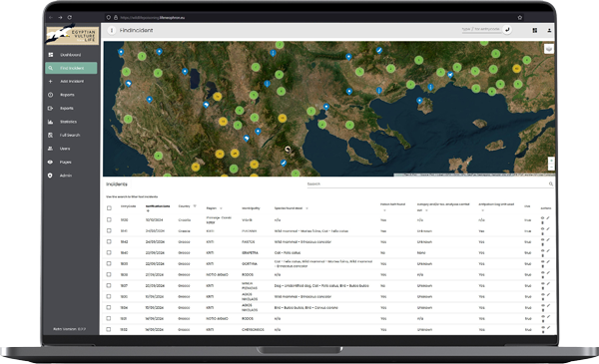Bookmark the page with the star icon
599x364 pixels.
point(519,17)
